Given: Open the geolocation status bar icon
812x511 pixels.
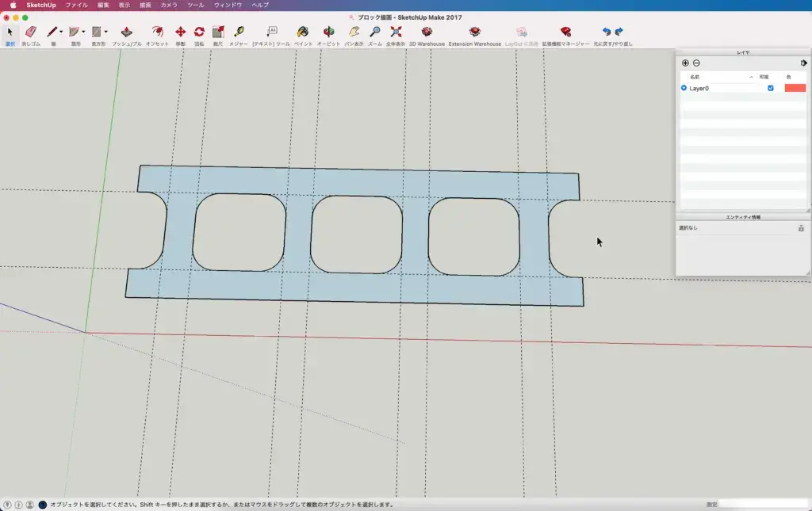Looking at the screenshot, I should pyautogui.click(x=7, y=505).
